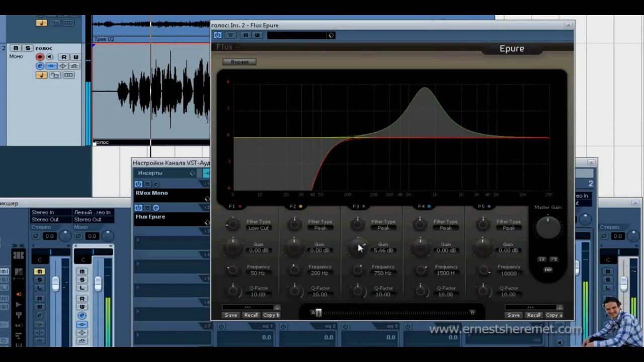This screenshot has height=362, width=644.
Task: Select the RVox Mono insert slot
Action: click(171, 196)
